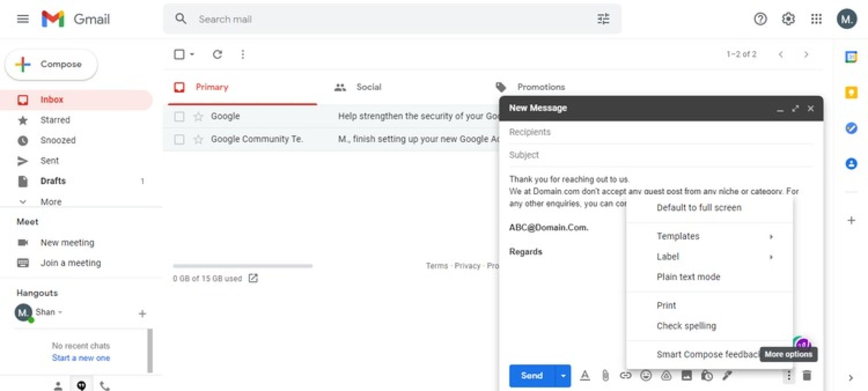Tick the checkbox for Google email

click(179, 117)
